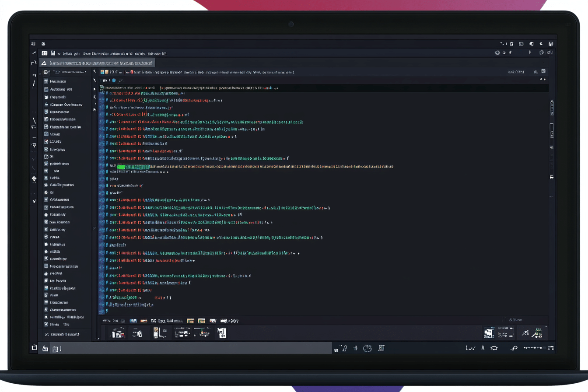Click the blue circle icon under the editor tab
588x392 pixels.
114,80
